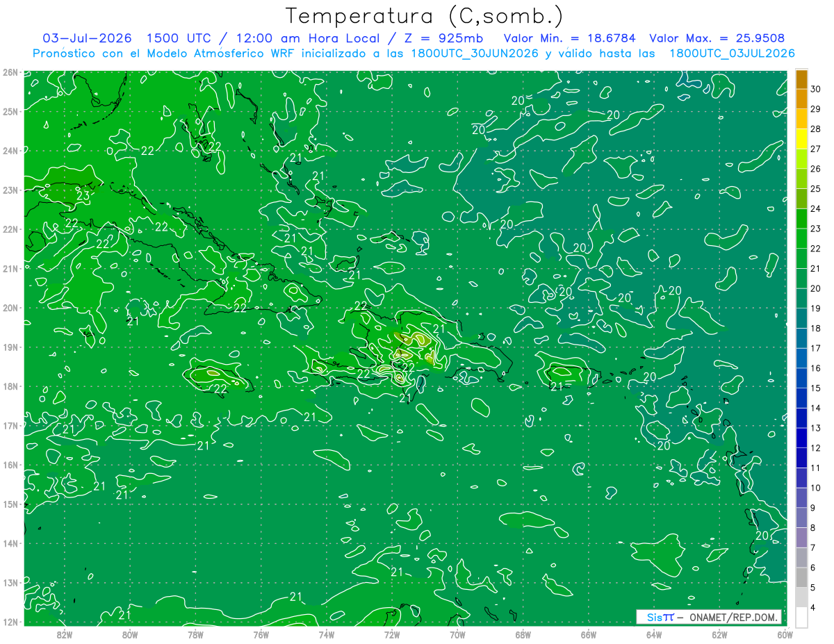
Task: Click orange swatch above scale value 30
Action: pos(801,79)
